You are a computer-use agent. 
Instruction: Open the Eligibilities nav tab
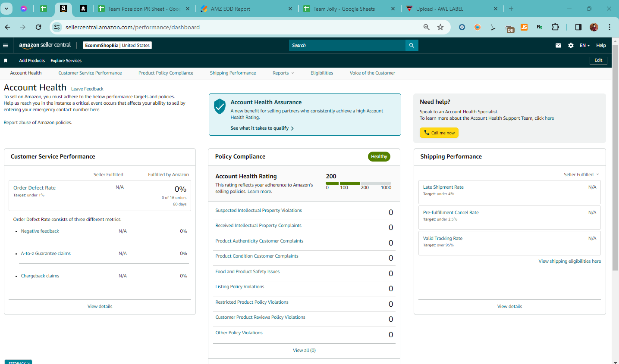[x=322, y=73]
